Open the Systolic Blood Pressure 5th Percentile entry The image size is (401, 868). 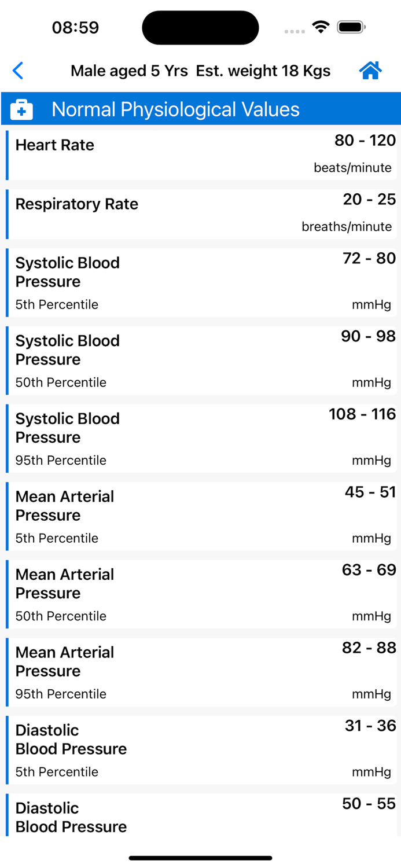(x=200, y=282)
